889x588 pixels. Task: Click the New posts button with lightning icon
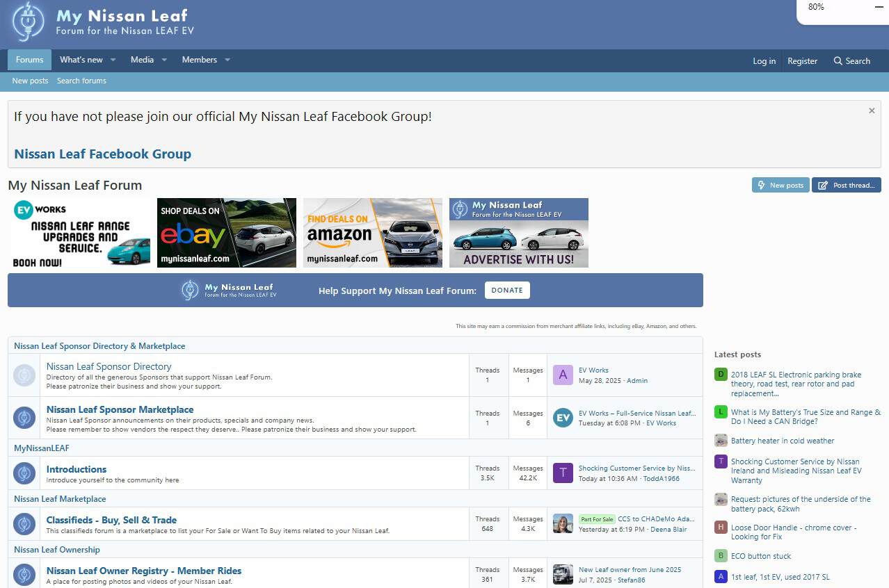point(780,185)
